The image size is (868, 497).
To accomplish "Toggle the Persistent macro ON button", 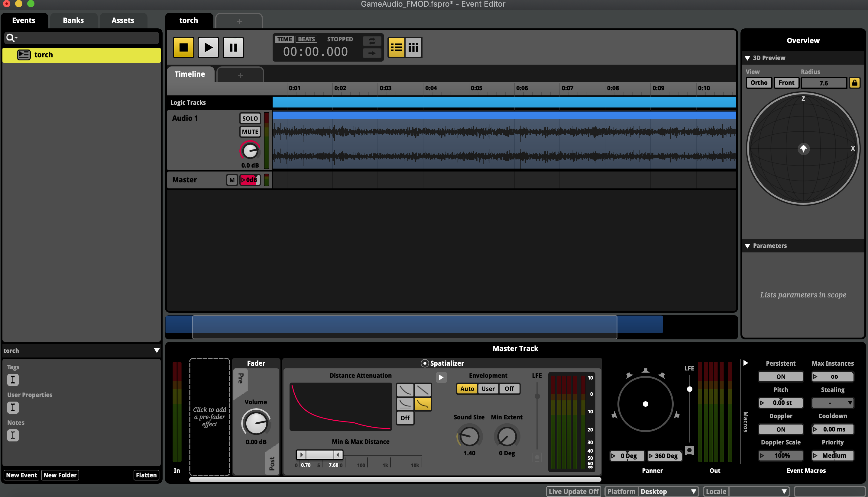I will coord(780,377).
